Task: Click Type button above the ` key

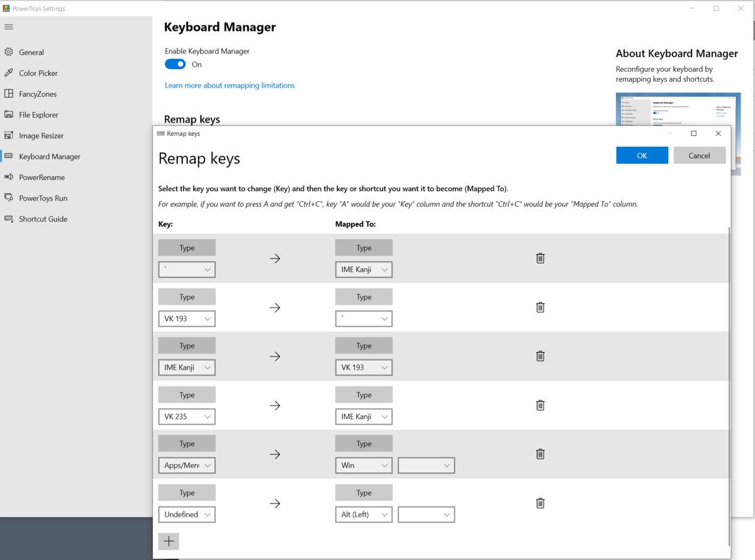Action: (x=187, y=248)
